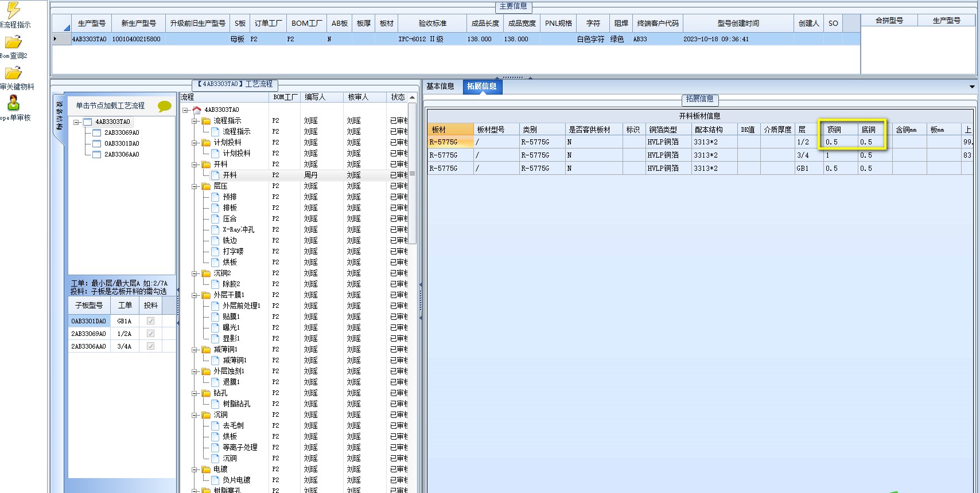This screenshot has width=980, height=493.
Task: Click the 铜箔类型 column header
Action: point(668,130)
